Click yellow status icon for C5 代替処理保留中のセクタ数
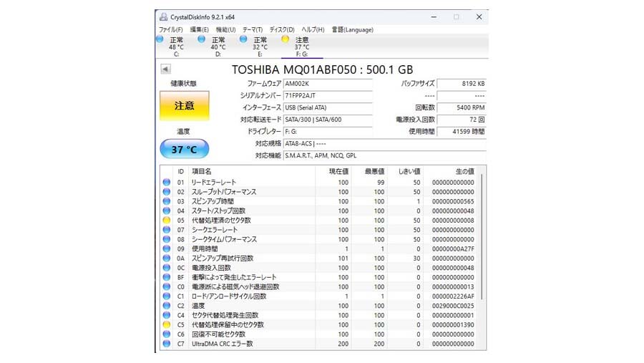The height and width of the screenshot is (363, 644). (x=166, y=324)
